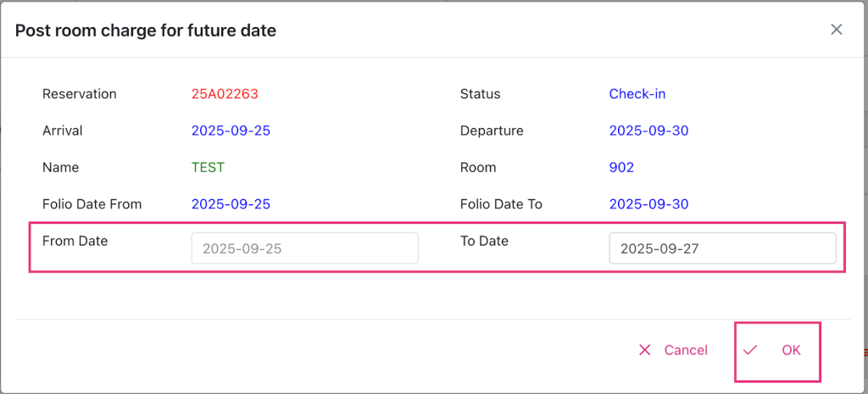
Task: Click the To Date input field
Action: point(722,248)
